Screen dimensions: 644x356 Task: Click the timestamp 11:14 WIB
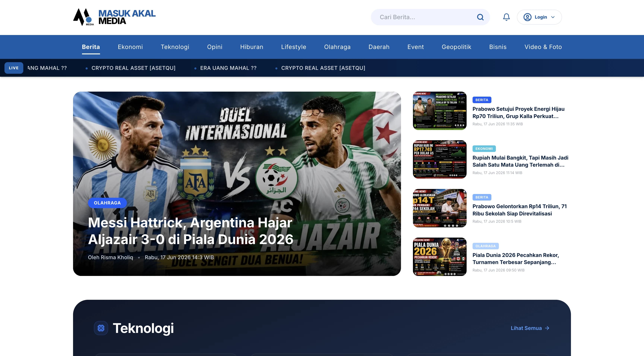click(x=497, y=173)
